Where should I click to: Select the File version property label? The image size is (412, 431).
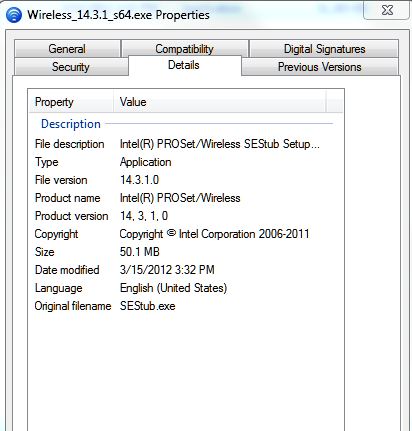point(61,180)
